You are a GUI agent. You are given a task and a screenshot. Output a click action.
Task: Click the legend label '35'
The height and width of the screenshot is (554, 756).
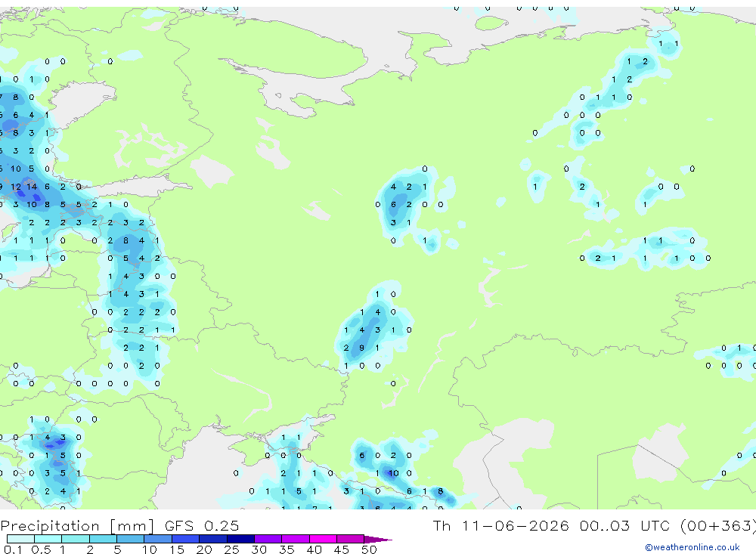(x=287, y=549)
